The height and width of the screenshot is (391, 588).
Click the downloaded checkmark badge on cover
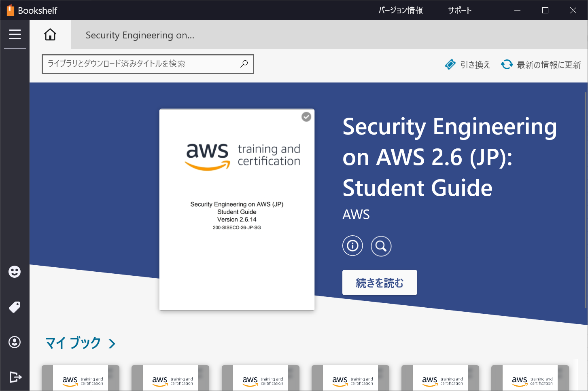pos(306,117)
